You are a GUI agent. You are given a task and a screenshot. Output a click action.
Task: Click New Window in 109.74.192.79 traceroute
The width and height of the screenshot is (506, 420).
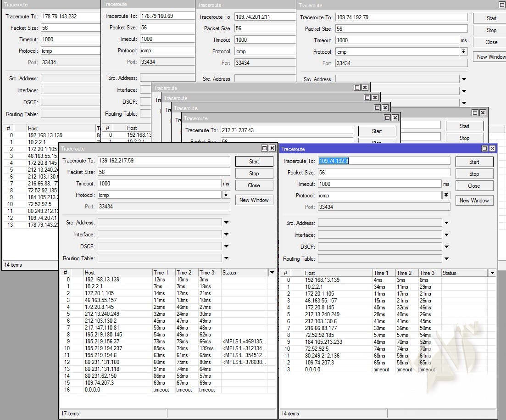[490, 57]
